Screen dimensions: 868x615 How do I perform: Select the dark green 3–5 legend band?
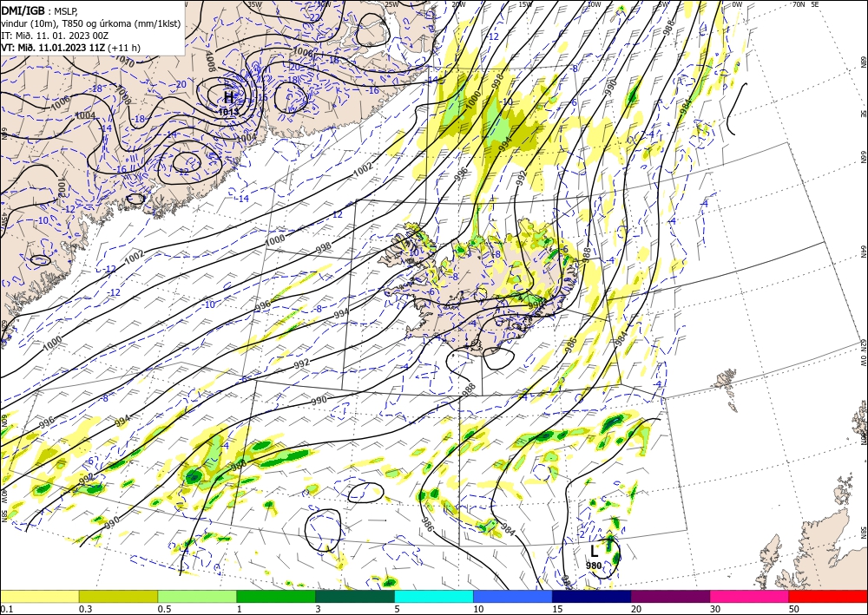coord(355,596)
